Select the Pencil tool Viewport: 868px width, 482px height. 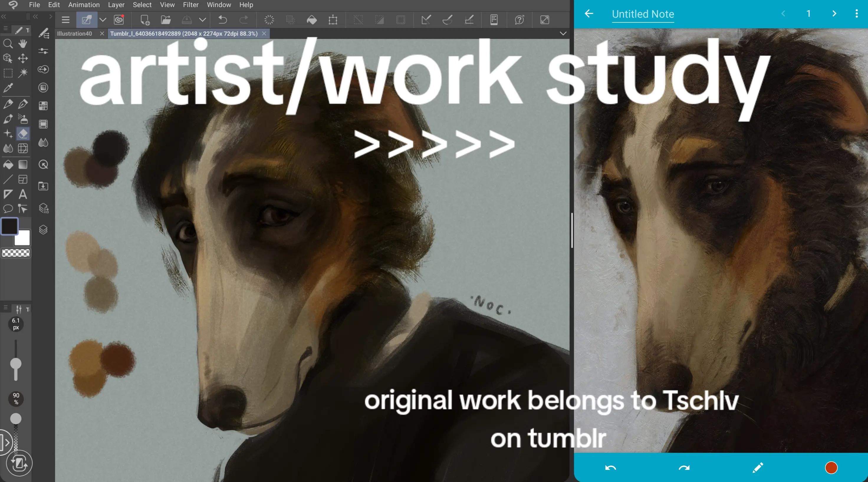tap(23, 104)
